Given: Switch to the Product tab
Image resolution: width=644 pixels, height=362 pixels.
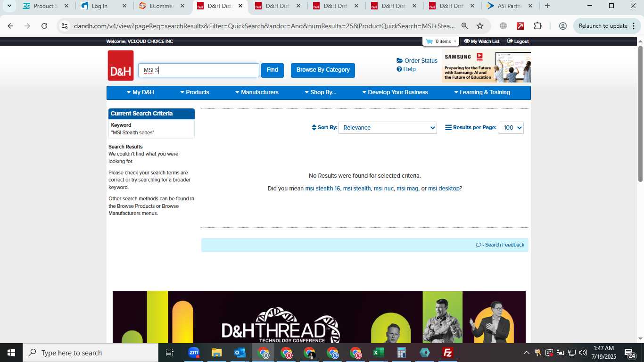Looking at the screenshot, I should (x=46, y=6).
